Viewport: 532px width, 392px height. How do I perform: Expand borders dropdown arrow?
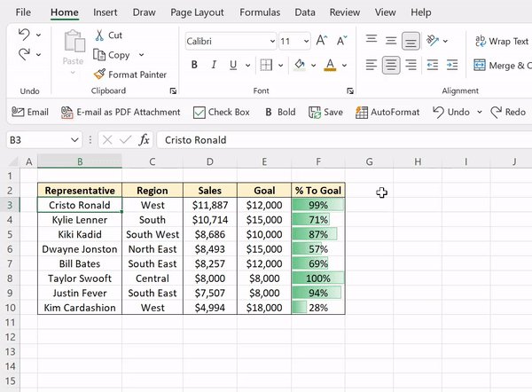tap(280, 65)
